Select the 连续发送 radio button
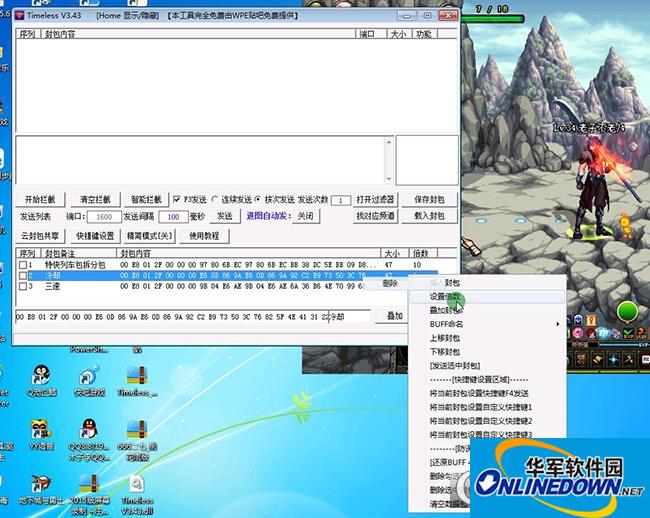 (x=214, y=199)
